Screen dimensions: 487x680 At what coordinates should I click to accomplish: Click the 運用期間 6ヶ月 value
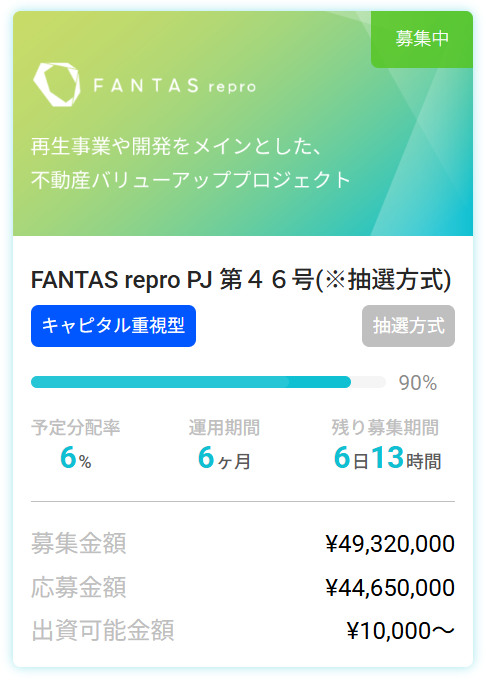click(x=224, y=458)
